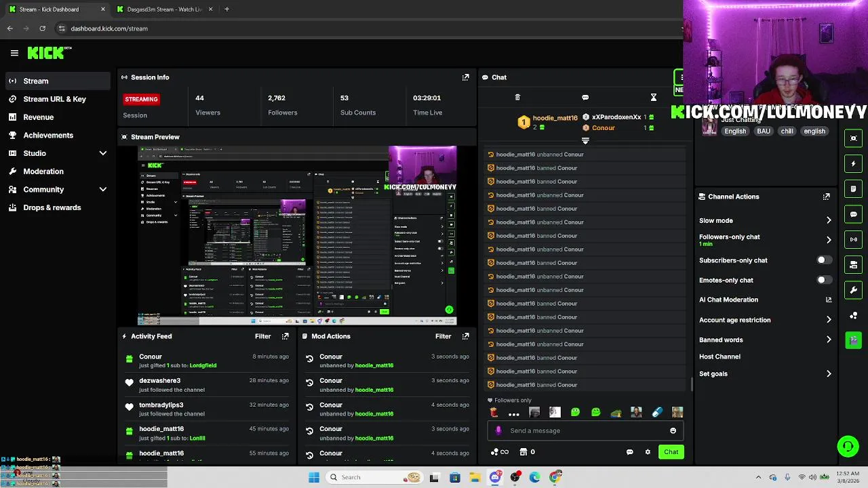This screenshot has width=868, height=488.
Task: Open Microsoft Edge from the taskbar
Action: [x=535, y=477]
